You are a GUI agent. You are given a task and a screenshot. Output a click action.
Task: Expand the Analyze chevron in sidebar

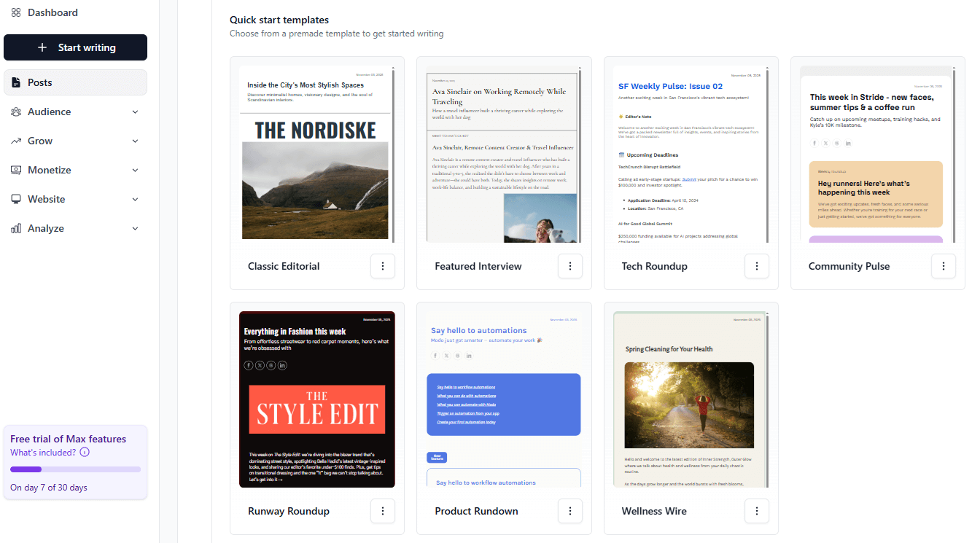pyautogui.click(x=135, y=228)
